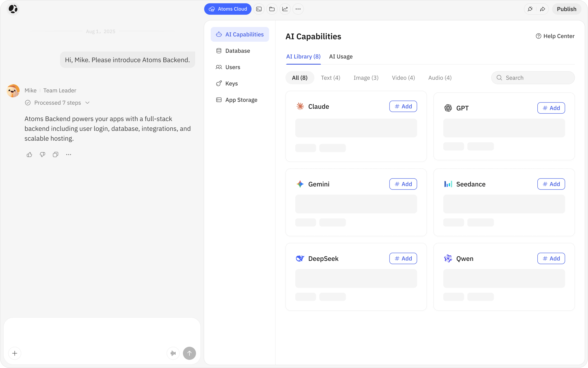Viewport: 588px width, 368px height.
Task: Click the pin icon near Publish
Action: coord(530,9)
